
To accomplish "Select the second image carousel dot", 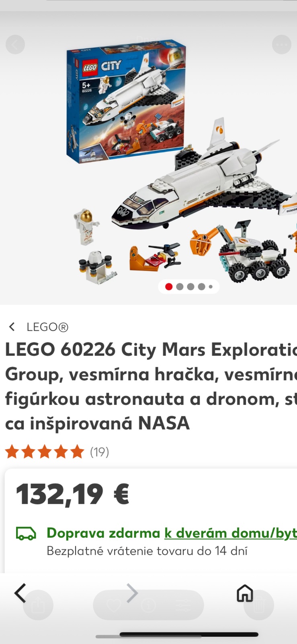I will (x=180, y=287).
